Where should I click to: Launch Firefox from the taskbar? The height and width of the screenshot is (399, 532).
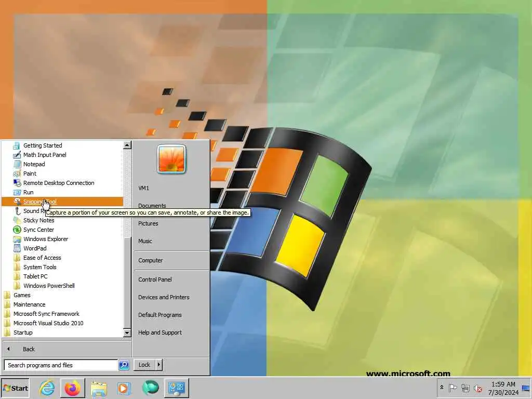coord(72,388)
